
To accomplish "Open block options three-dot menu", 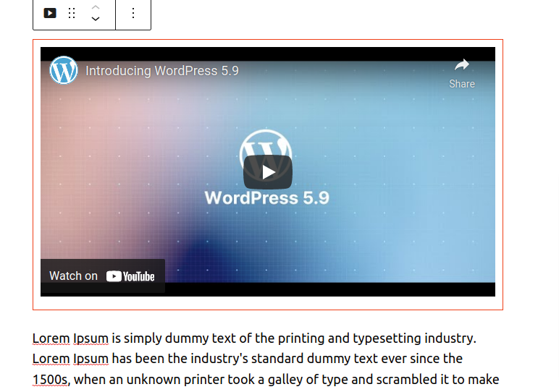I will [x=133, y=13].
